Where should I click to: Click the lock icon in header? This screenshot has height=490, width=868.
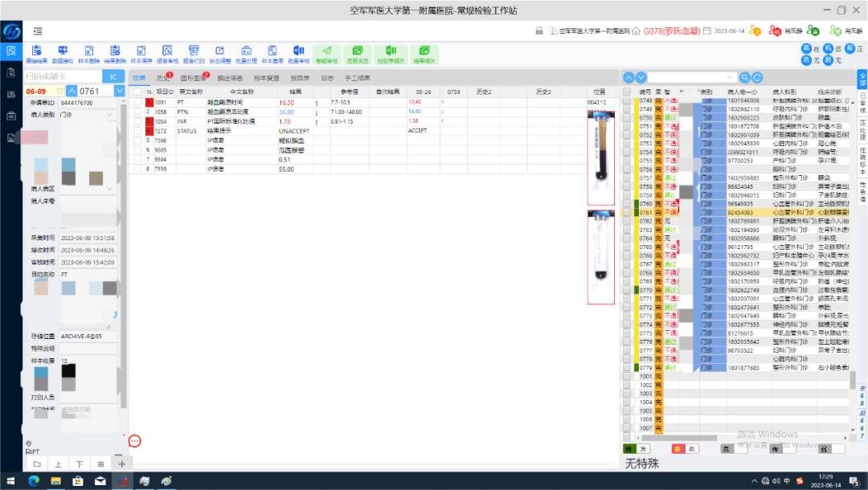point(539,31)
